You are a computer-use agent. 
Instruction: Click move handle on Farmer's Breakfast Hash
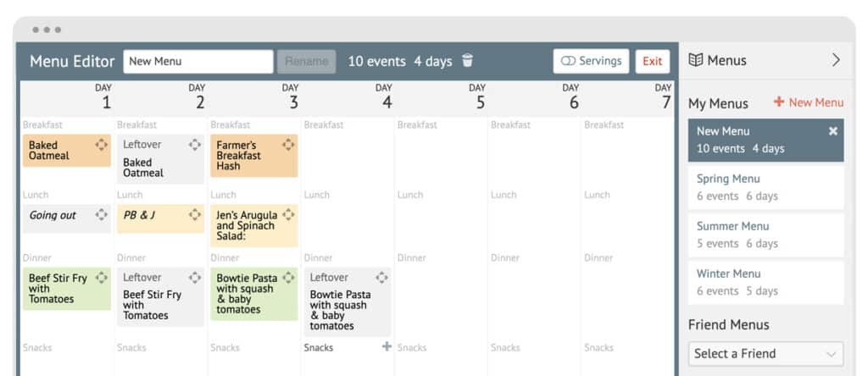[288, 145]
